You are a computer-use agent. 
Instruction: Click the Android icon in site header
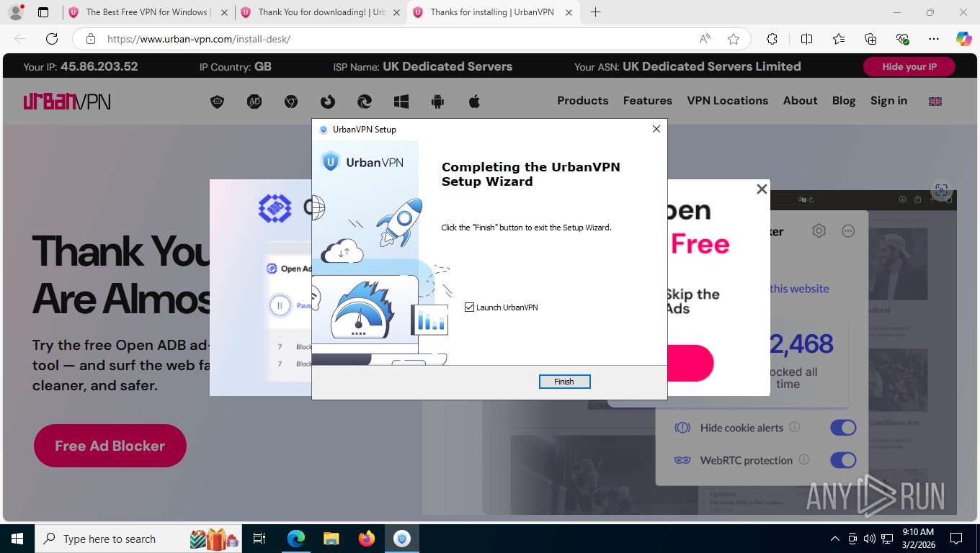(437, 102)
